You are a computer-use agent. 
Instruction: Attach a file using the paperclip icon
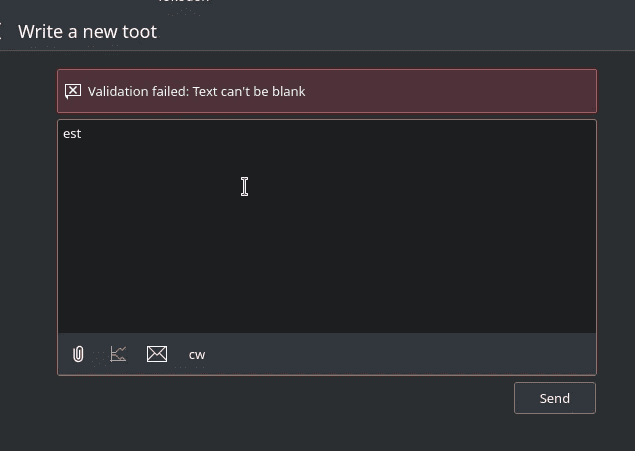click(x=78, y=354)
